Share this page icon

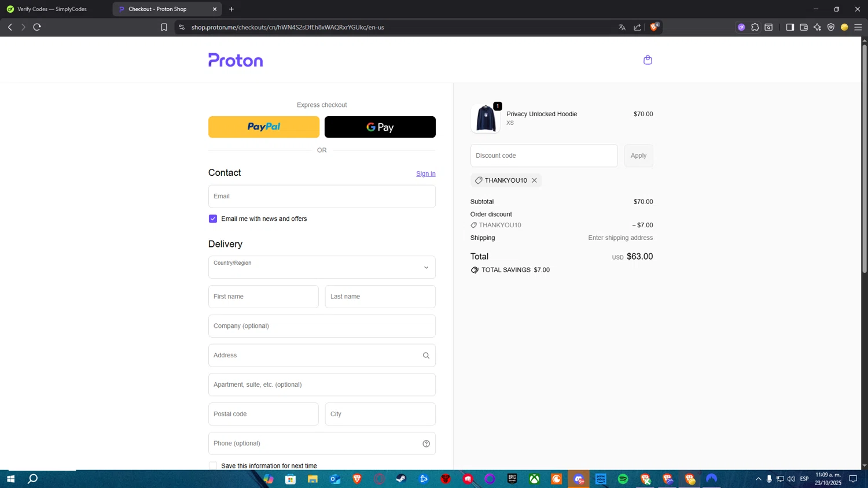pos(637,27)
